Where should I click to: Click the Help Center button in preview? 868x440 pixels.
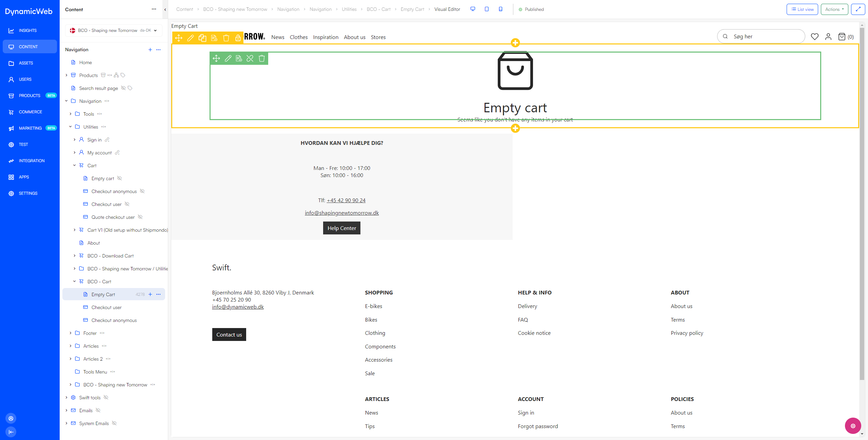coord(341,228)
